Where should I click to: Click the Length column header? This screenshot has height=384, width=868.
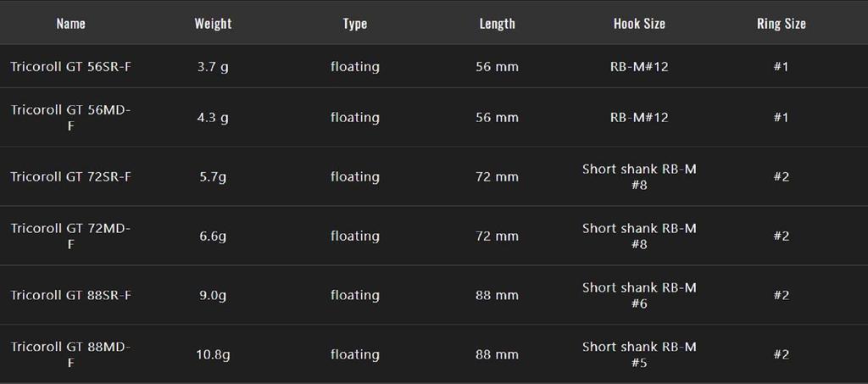[497, 24]
